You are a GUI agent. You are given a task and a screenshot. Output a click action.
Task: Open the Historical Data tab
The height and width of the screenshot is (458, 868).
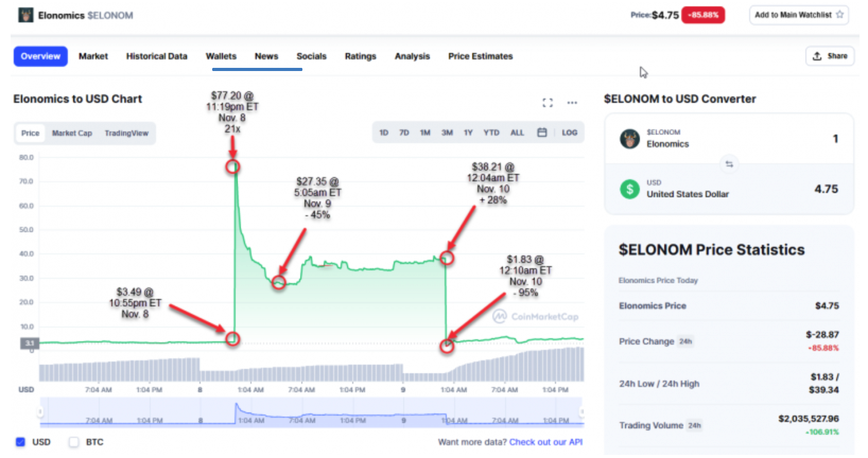(x=157, y=56)
